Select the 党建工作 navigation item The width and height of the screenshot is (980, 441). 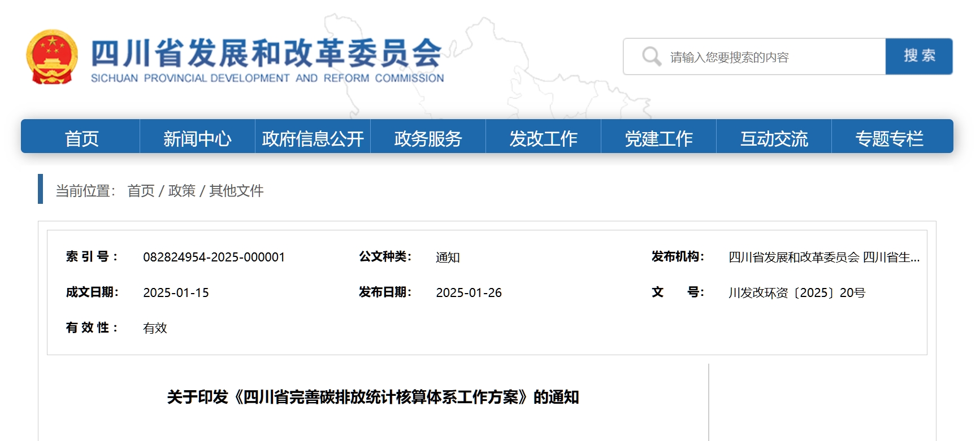658,138
